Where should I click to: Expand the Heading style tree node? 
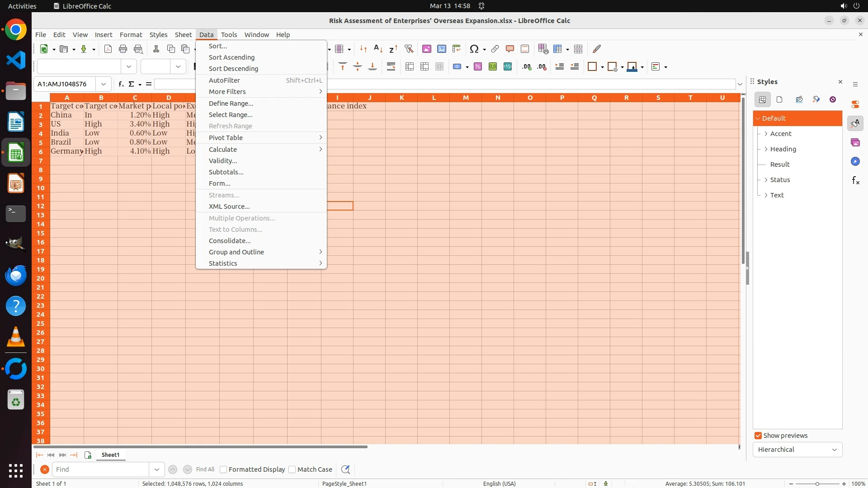[x=766, y=149]
